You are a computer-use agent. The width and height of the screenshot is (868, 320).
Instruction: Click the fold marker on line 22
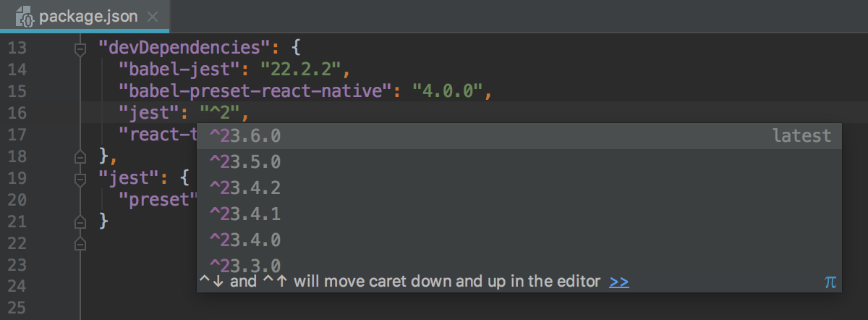[80, 243]
